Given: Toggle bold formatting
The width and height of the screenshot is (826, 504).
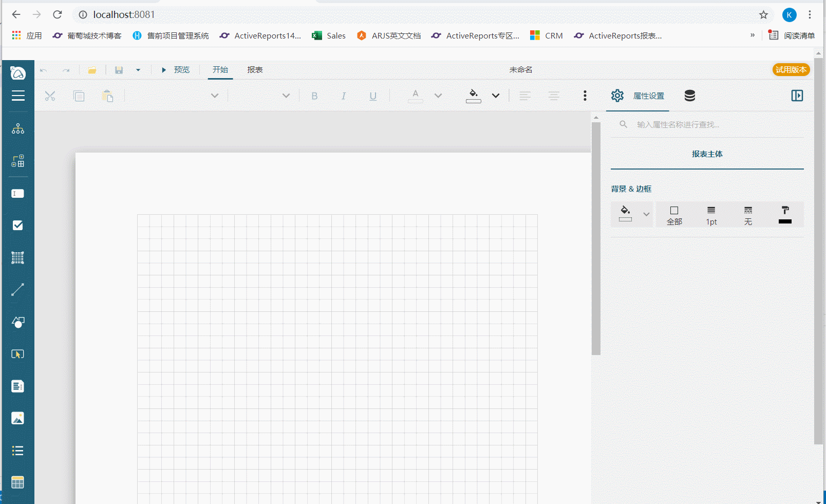Looking at the screenshot, I should tap(314, 96).
